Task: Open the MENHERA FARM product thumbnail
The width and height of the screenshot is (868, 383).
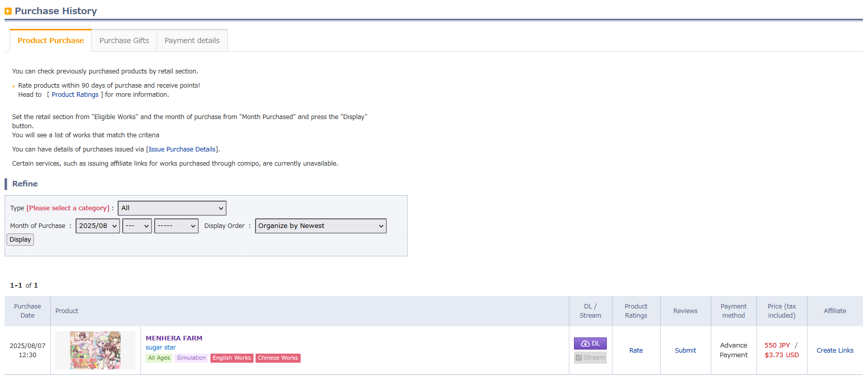Action: (x=95, y=350)
